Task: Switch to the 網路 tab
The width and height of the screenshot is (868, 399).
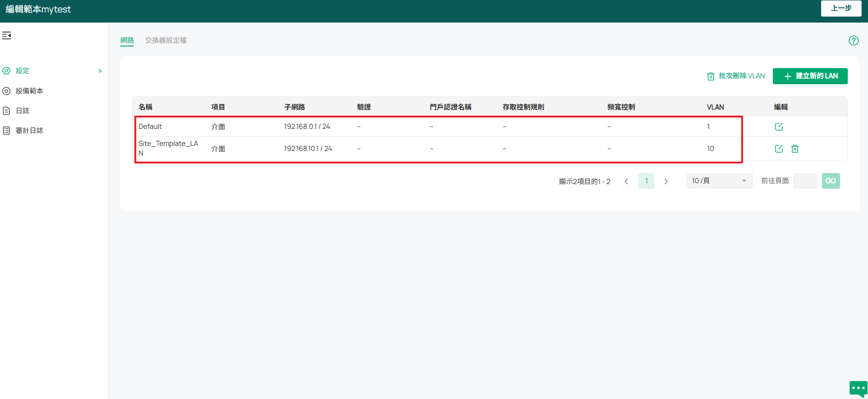Action: [127, 40]
